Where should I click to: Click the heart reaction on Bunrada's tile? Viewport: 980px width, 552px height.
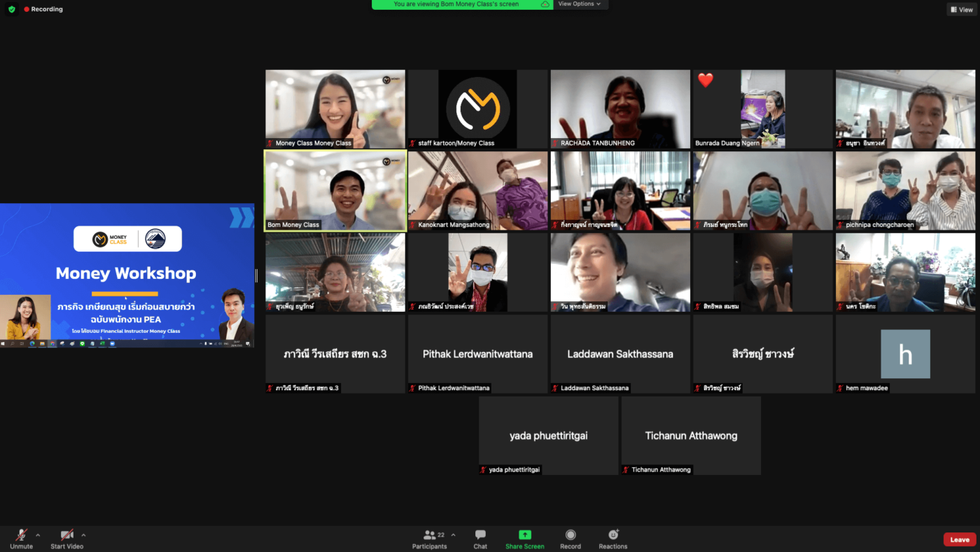pyautogui.click(x=706, y=81)
